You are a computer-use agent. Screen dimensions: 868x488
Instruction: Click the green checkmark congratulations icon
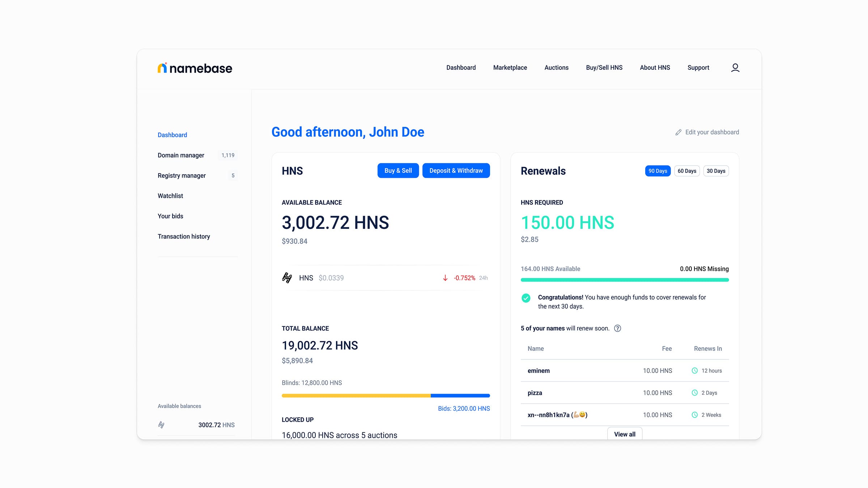point(526,298)
